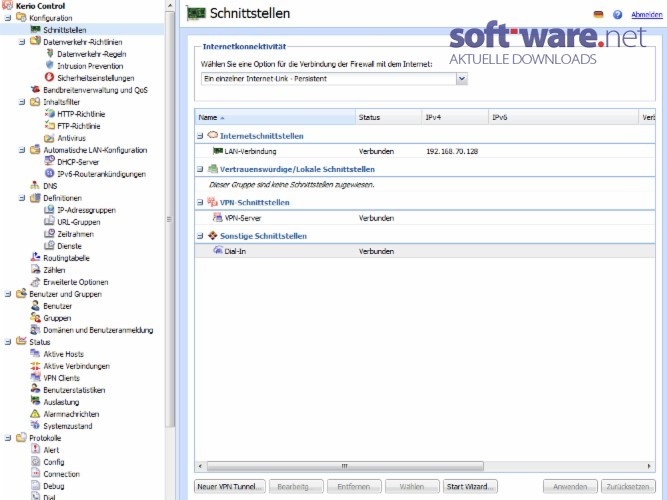Click the Datenverkehr-Regeln icon
The width and height of the screenshot is (667, 500).
tap(50, 54)
